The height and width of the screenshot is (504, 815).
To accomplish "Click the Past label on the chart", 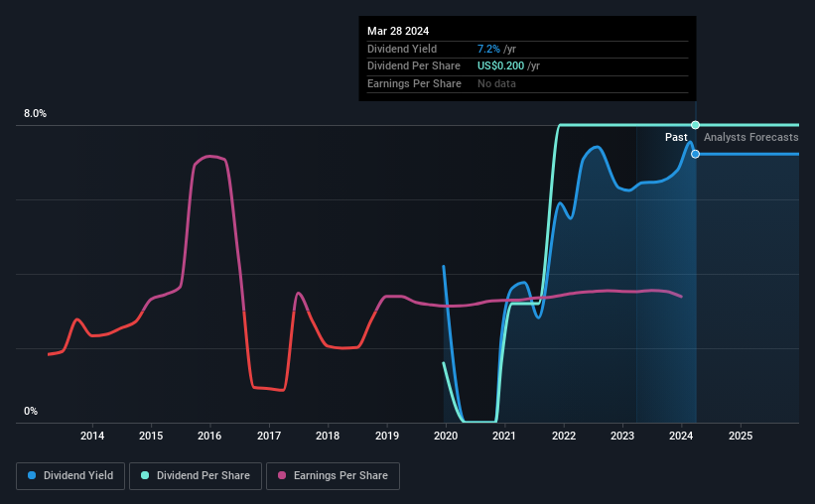I will pos(676,137).
